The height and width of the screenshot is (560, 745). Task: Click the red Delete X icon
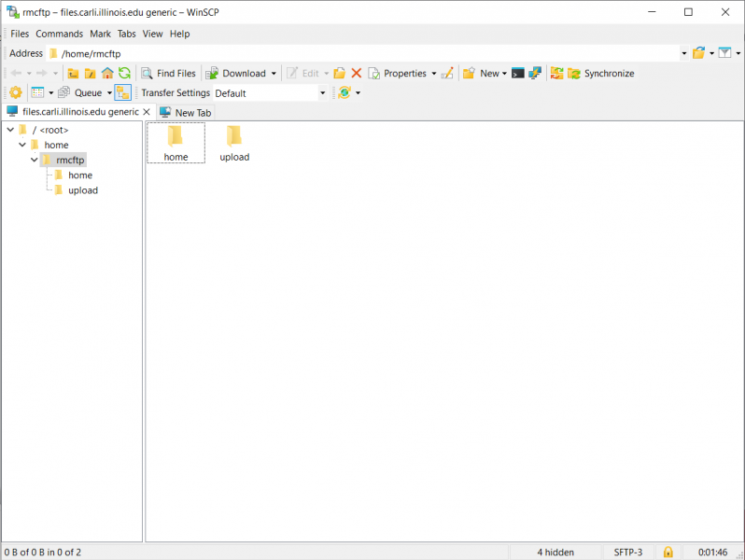(356, 74)
